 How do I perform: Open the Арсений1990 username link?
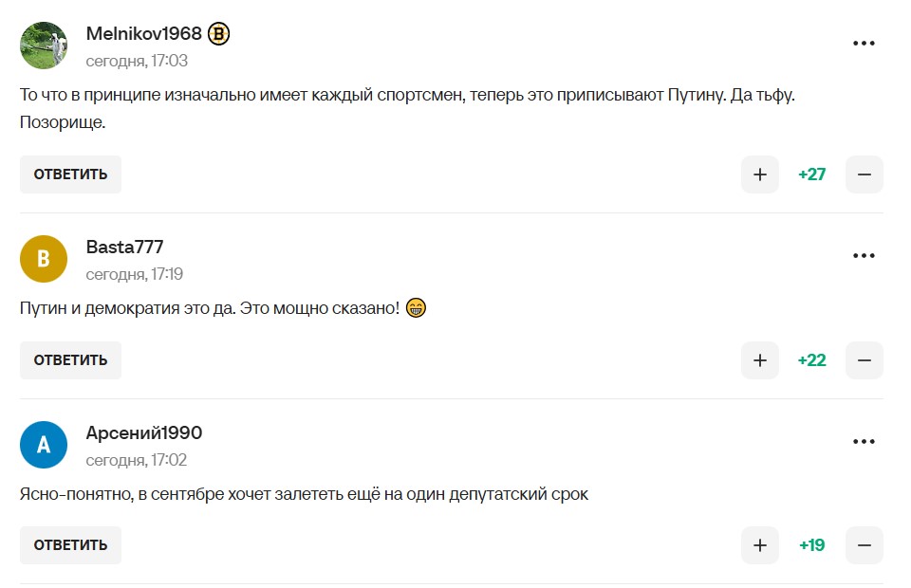pyautogui.click(x=144, y=433)
